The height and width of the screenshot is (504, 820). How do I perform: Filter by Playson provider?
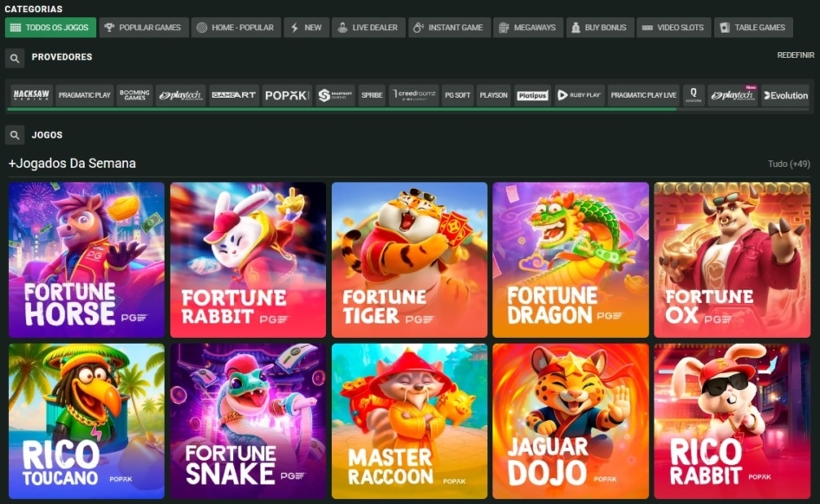(x=494, y=95)
